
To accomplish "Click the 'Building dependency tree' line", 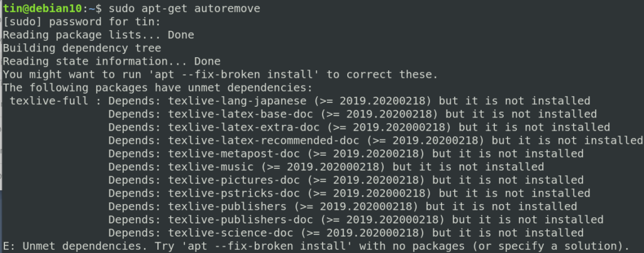I will coord(82,48).
